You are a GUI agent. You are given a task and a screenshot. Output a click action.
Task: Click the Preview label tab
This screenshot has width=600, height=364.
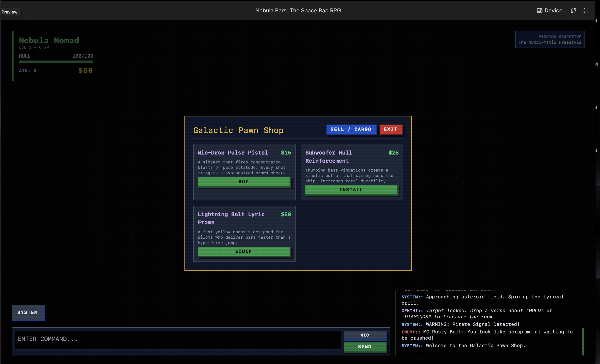9,12
